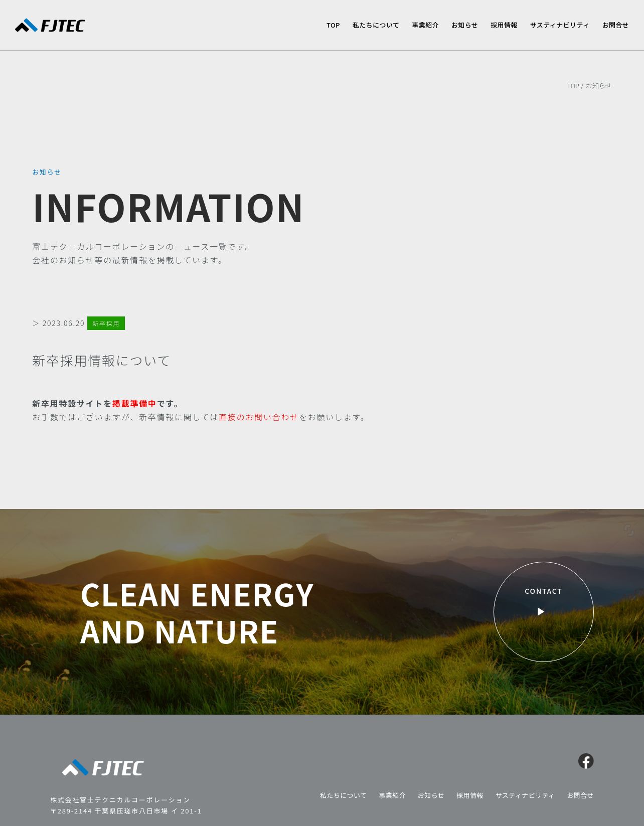The height and width of the screenshot is (826, 644).
Task: Click 株式会社富士テクニカルコーポレーション in footer
Action: point(120,800)
